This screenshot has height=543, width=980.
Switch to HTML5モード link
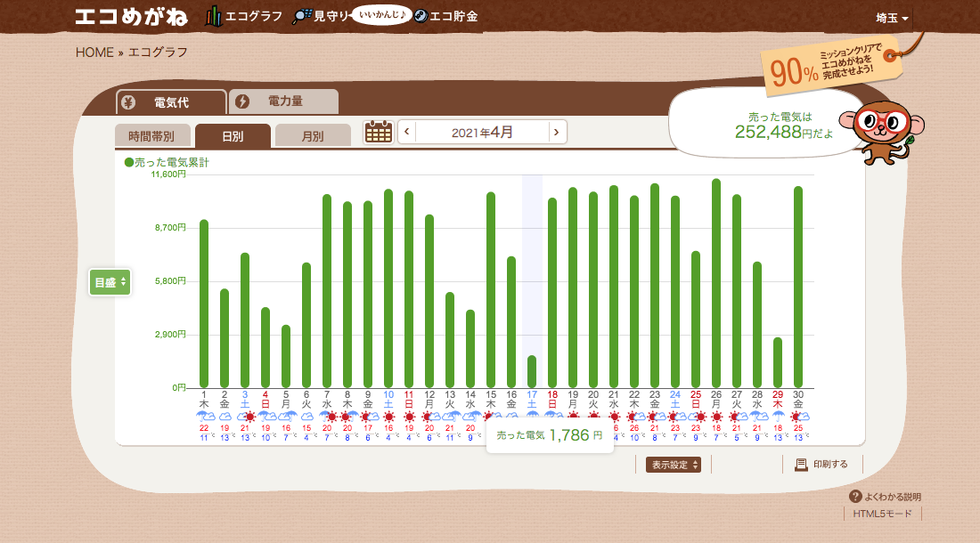coord(883,514)
